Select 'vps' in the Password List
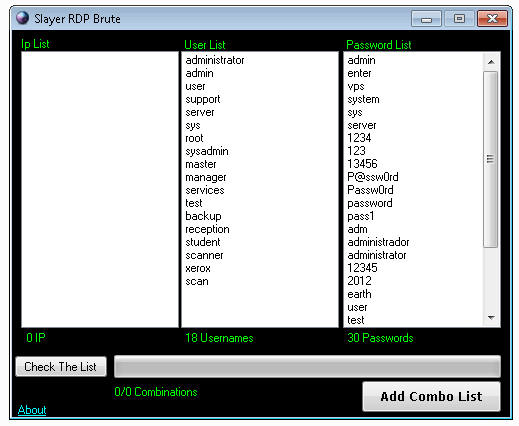The image size is (519, 426). [356, 86]
